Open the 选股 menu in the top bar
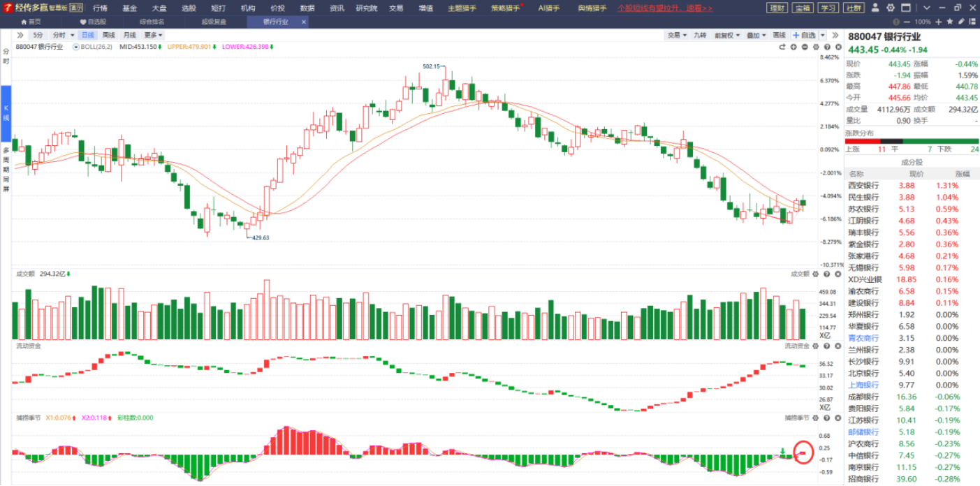The width and height of the screenshot is (980, 486). tap(189, 8)
